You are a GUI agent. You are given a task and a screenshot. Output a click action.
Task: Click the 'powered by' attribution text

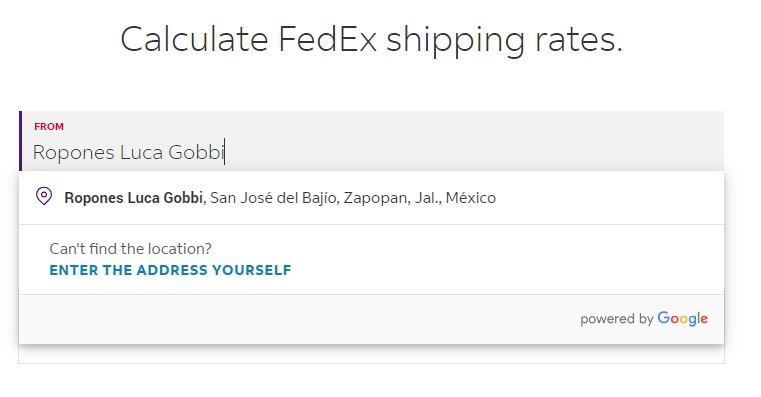(616, 319)
